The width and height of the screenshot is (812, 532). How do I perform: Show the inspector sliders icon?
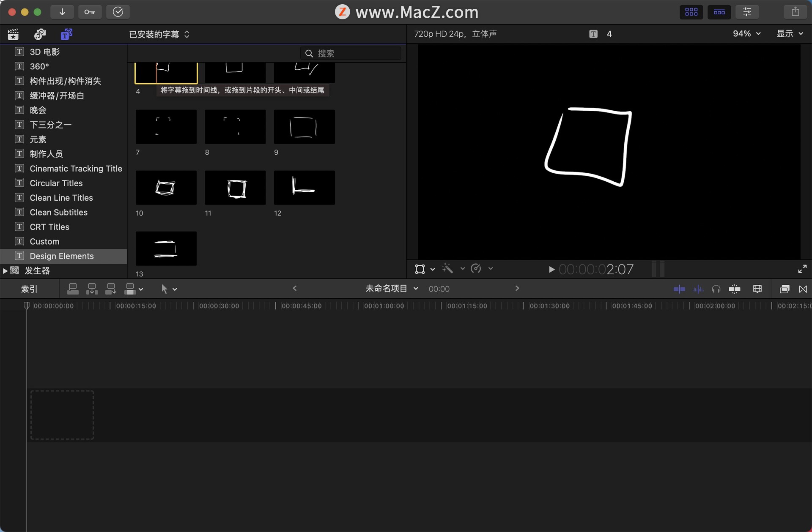pos(747,12)
